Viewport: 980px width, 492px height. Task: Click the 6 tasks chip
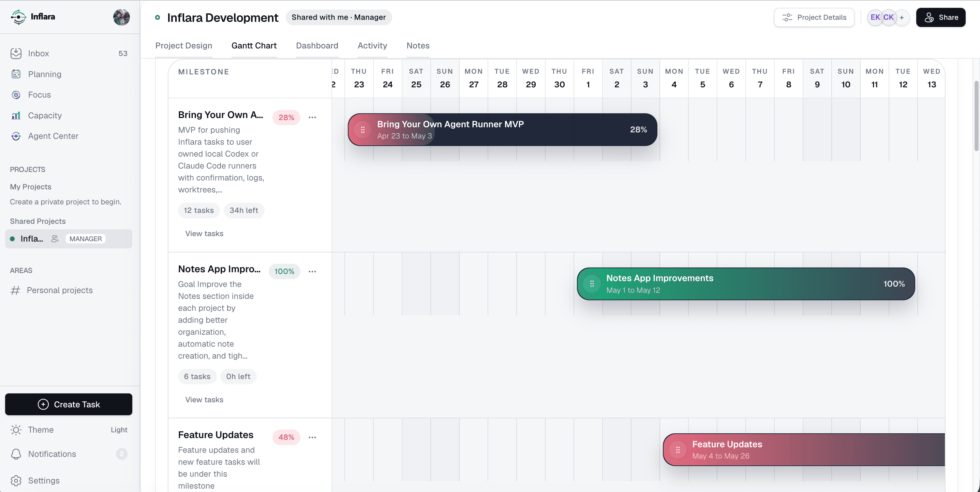[197, 376]
